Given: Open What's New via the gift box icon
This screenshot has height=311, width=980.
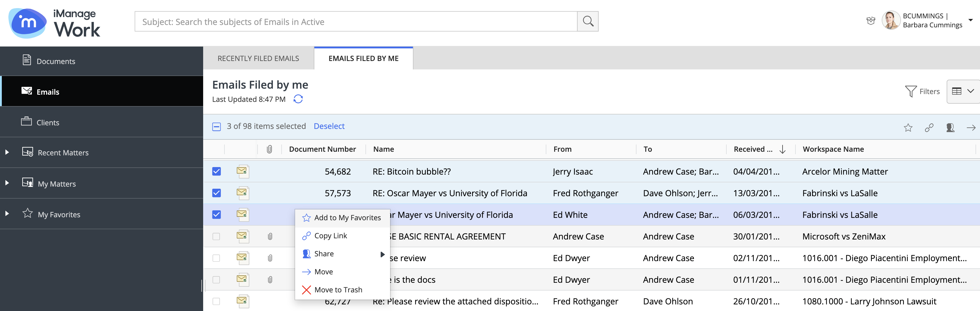Looking at the screenshot, I should [x=871, y=20].
